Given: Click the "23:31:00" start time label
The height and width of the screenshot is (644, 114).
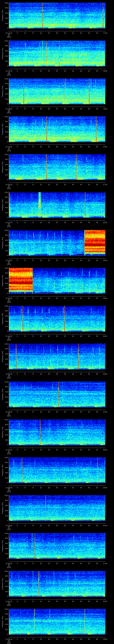Looking at the screenshot, I should coord(9,601).
